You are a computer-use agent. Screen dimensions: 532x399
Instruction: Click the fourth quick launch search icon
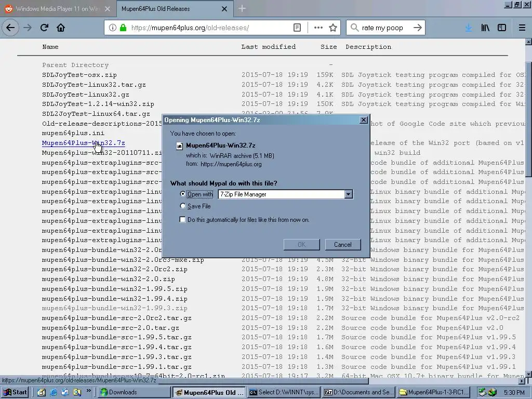(x=77, y=392)
